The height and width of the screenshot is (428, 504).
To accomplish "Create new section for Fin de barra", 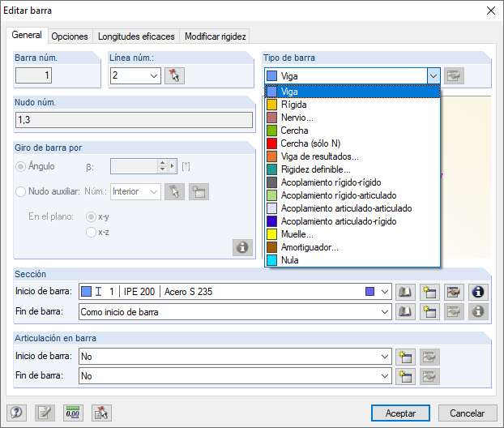I will (x=429, y=311).
